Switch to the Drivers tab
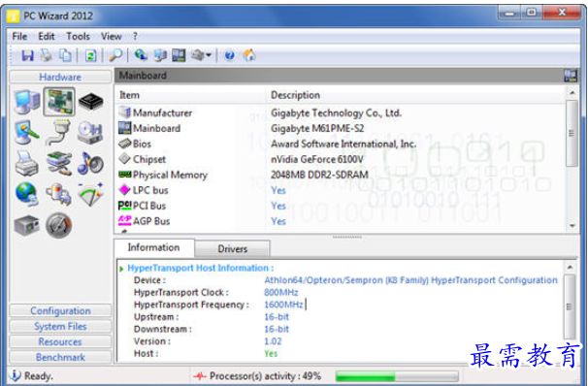The width and height of the screenshot is (588, 386). pyautogui.click(x=233, y=249)
